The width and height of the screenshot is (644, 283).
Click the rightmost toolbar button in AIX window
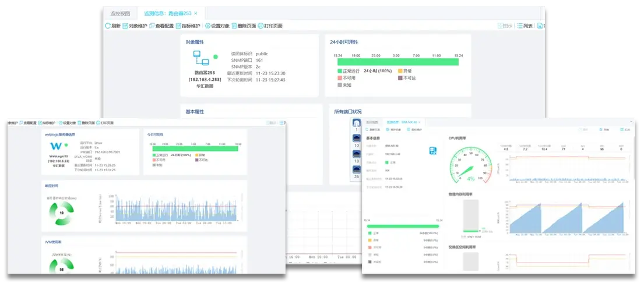(624, 130)
